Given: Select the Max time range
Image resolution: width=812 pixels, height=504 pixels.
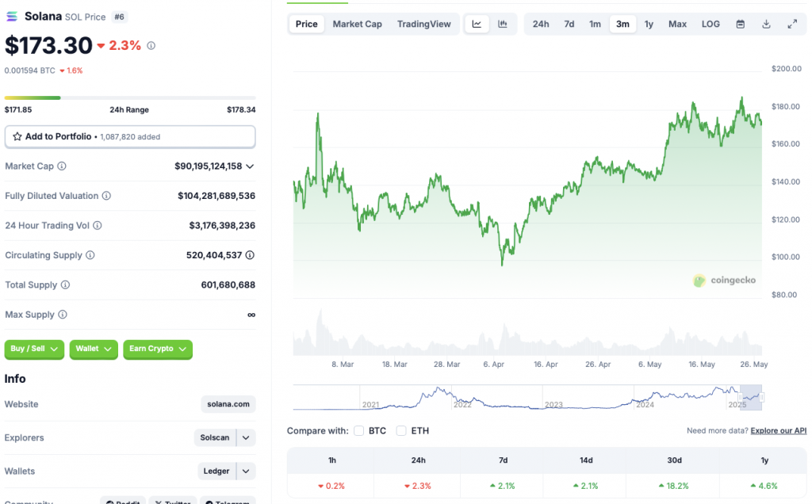Looking at the screenshot, I should pyautogui.click(x=677, y=24).
